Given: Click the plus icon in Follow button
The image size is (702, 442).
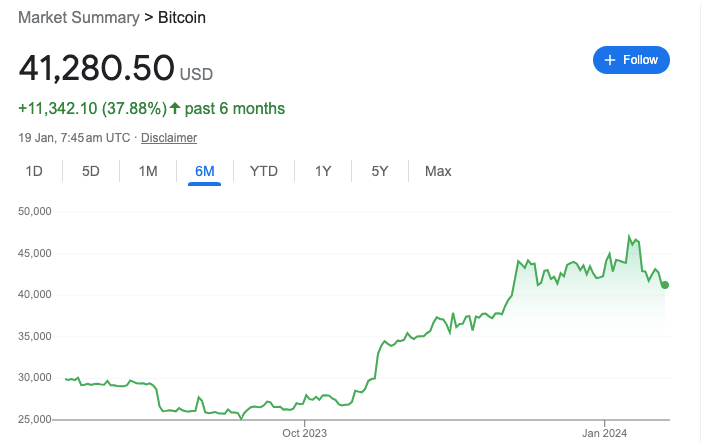Looking at the screenshot, I should coord(610,60).
